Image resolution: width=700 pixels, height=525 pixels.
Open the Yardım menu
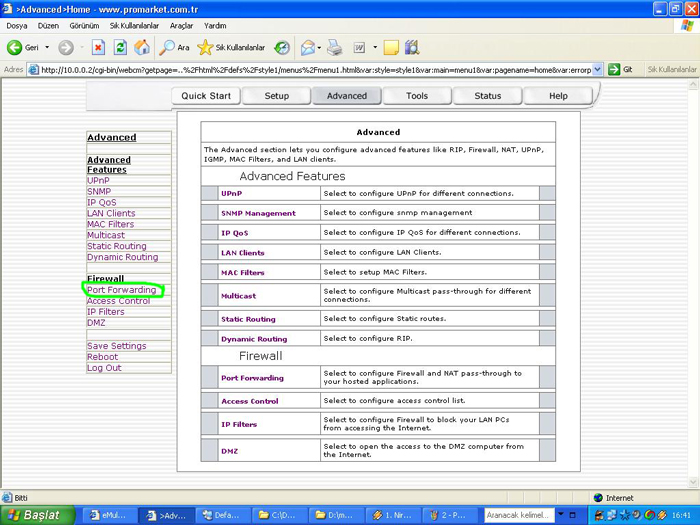tap(215, 26)
